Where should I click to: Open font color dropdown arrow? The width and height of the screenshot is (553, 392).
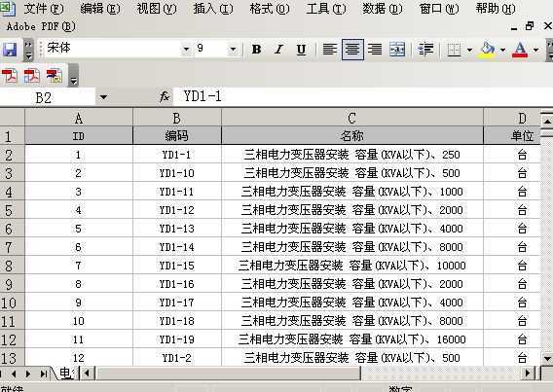[536, 50]
